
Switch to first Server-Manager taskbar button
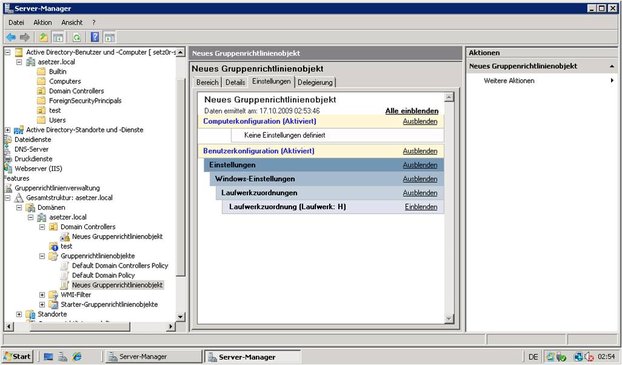[x=154, y=356]
